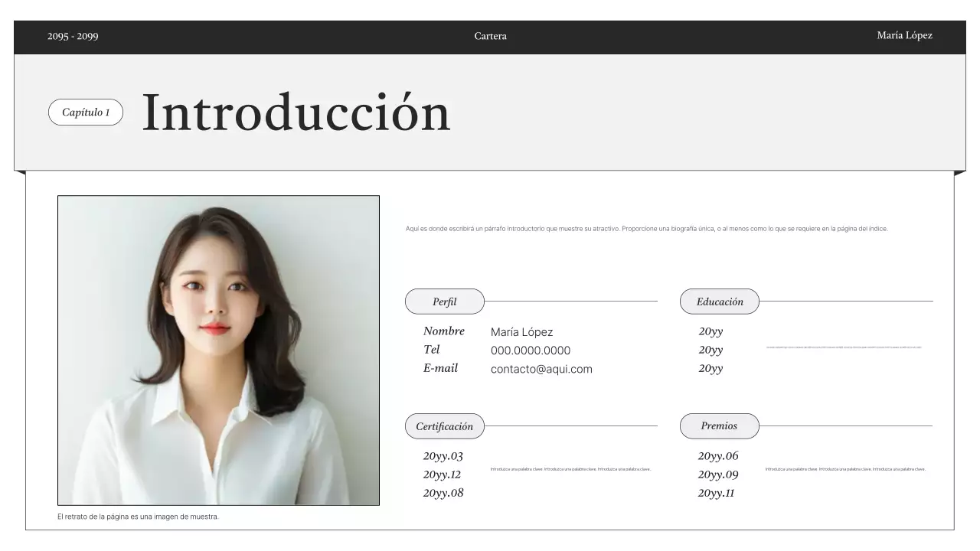This screenshot has width=980, height=551.
Task: Select the Premios section label
Action: 719,425
